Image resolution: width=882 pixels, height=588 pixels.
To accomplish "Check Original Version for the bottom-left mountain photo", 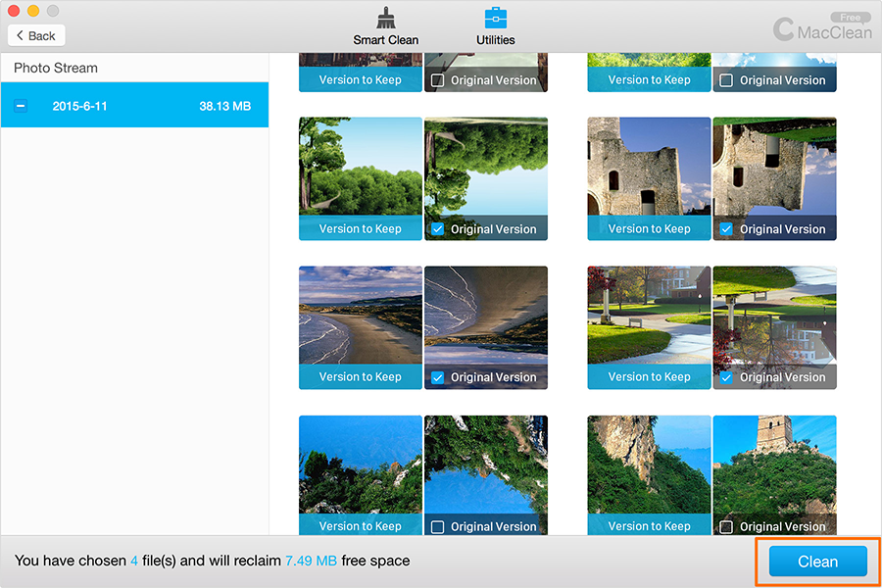I will point(437,526).
